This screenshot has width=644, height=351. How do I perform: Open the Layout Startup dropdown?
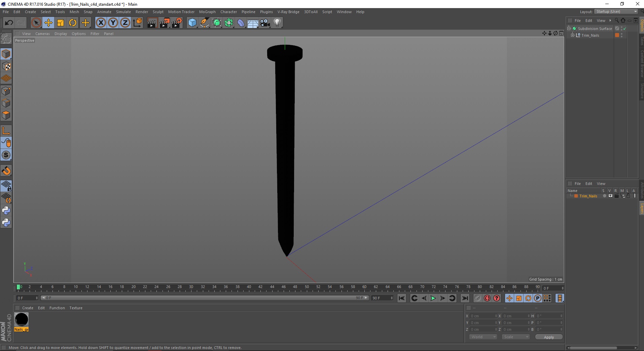[616, 11]
